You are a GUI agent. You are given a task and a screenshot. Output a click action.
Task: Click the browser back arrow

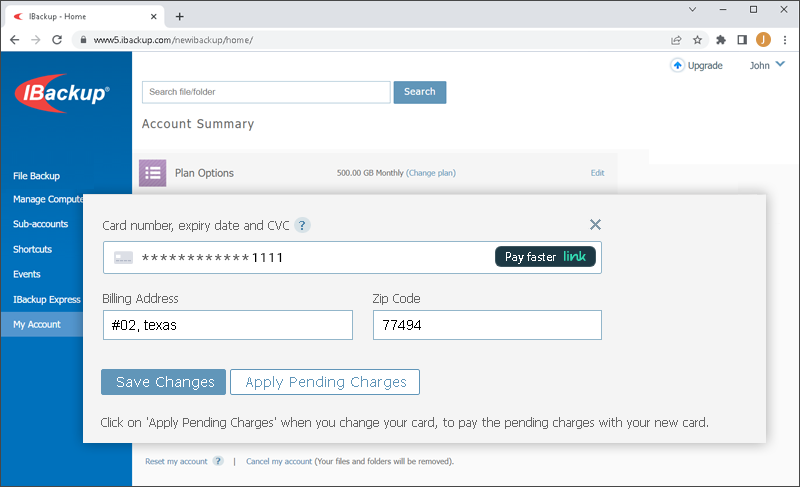click(x=14, y=40)
